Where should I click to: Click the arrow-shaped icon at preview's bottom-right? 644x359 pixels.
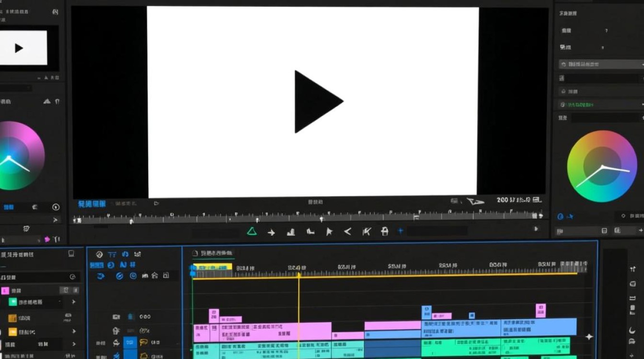coord(475,201)
